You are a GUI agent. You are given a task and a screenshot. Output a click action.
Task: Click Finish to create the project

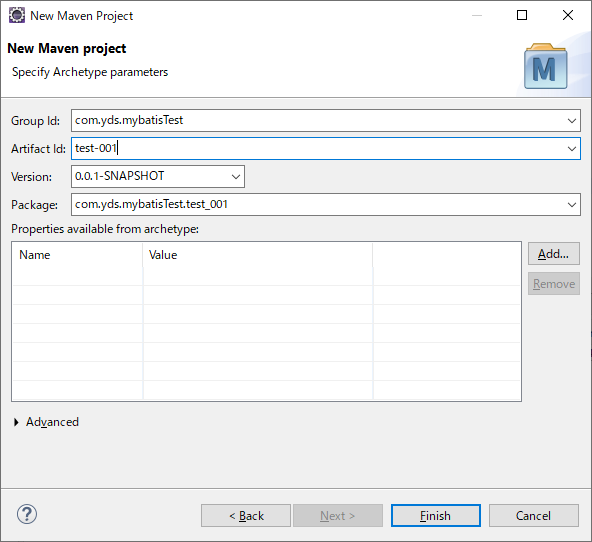pyautogui.click(x=436, y=516)
